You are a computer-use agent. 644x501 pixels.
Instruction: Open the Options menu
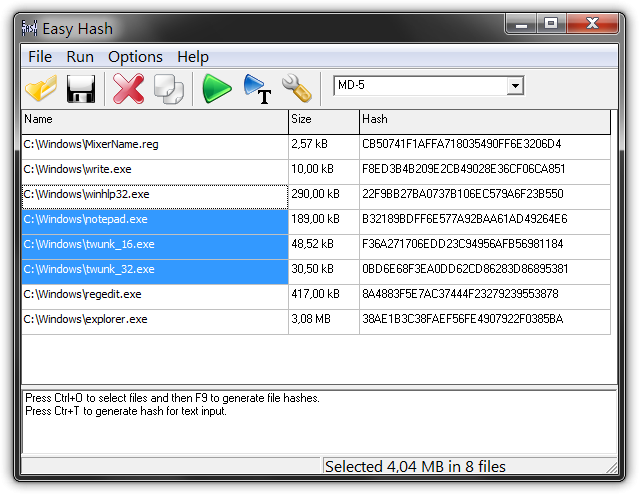[135, 57]
